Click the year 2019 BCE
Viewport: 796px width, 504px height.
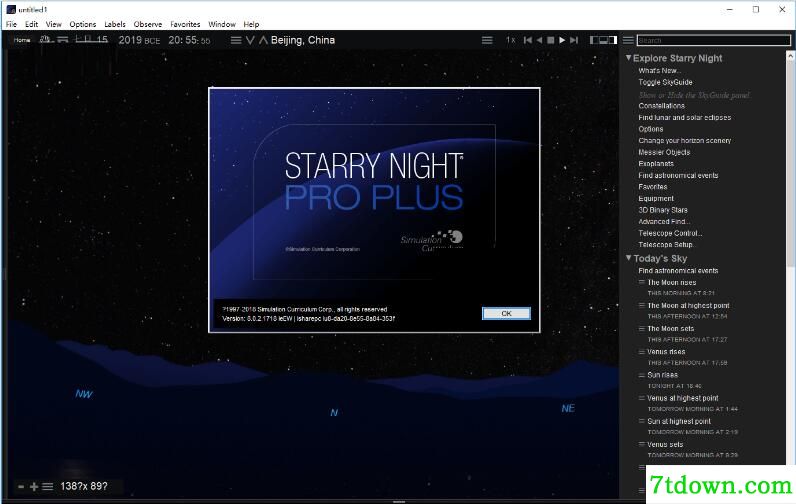[139, 40]
